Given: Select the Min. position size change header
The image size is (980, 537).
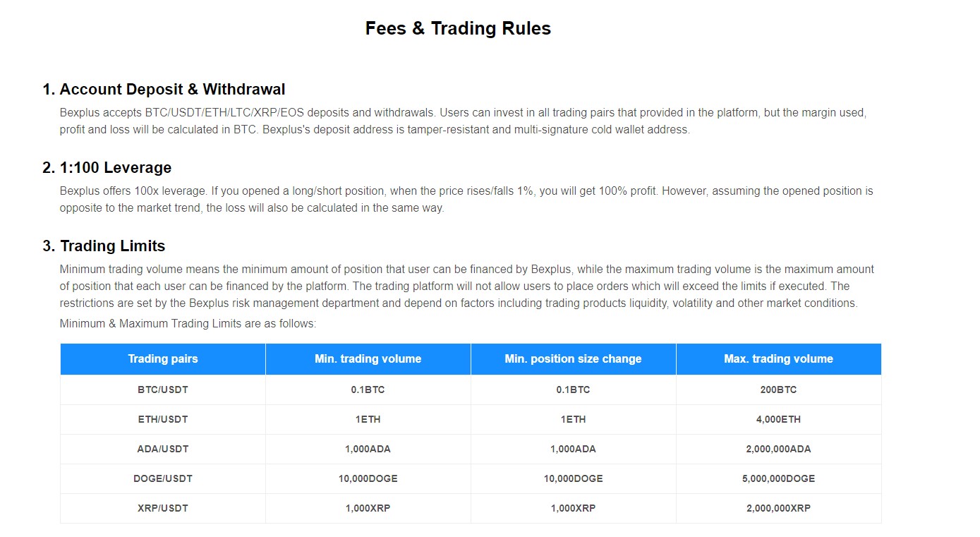Looking at the screenshot, I should coord(574,359).
